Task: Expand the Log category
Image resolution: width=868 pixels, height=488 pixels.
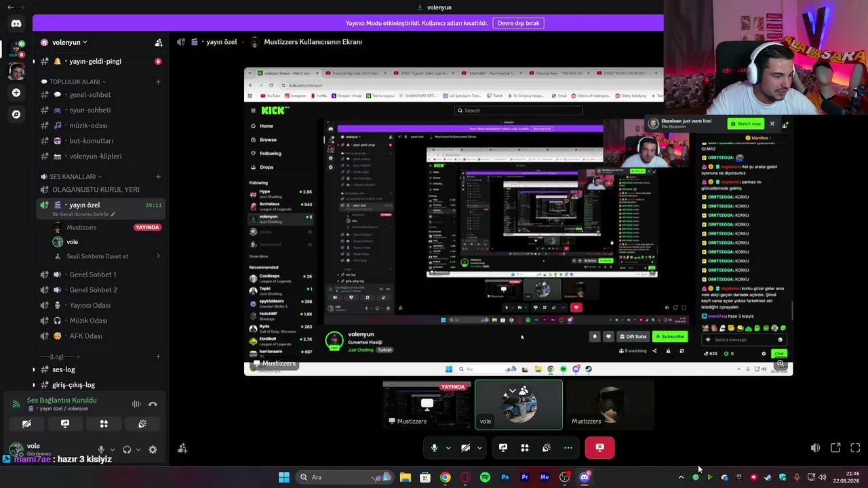Action: (59, 357)
